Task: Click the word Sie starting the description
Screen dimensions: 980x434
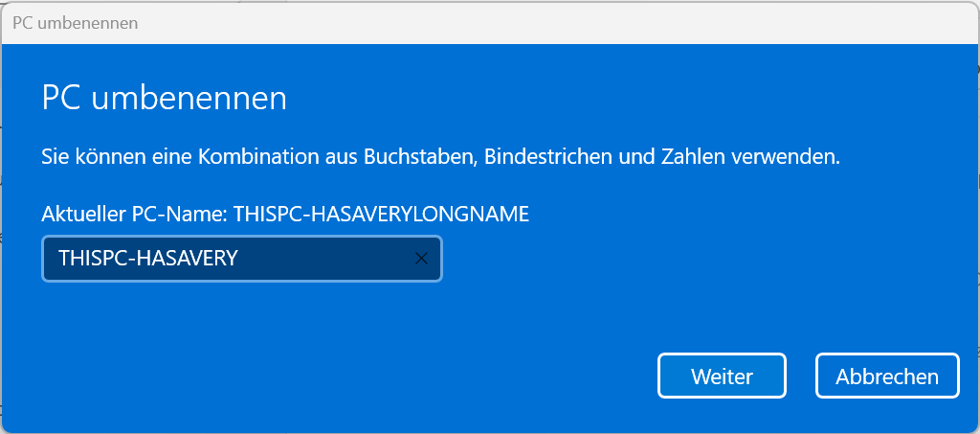Action: 54,156
